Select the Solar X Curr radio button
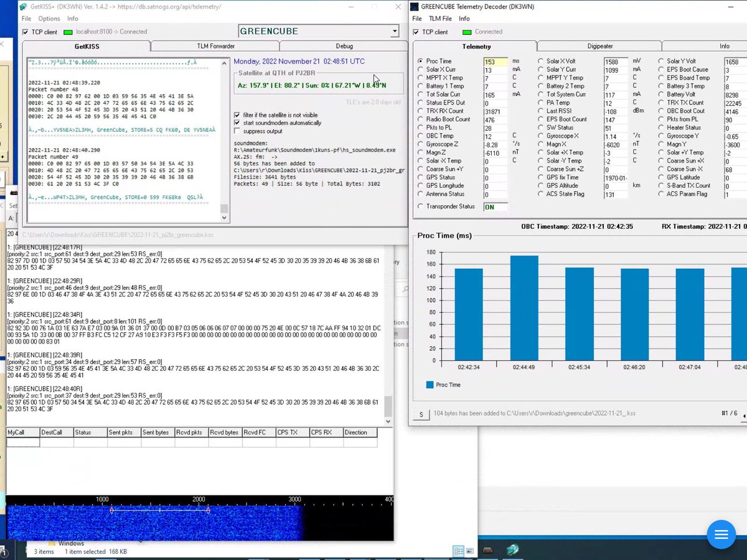This screenshot has height=560, width=747. [x=421, y=70]
